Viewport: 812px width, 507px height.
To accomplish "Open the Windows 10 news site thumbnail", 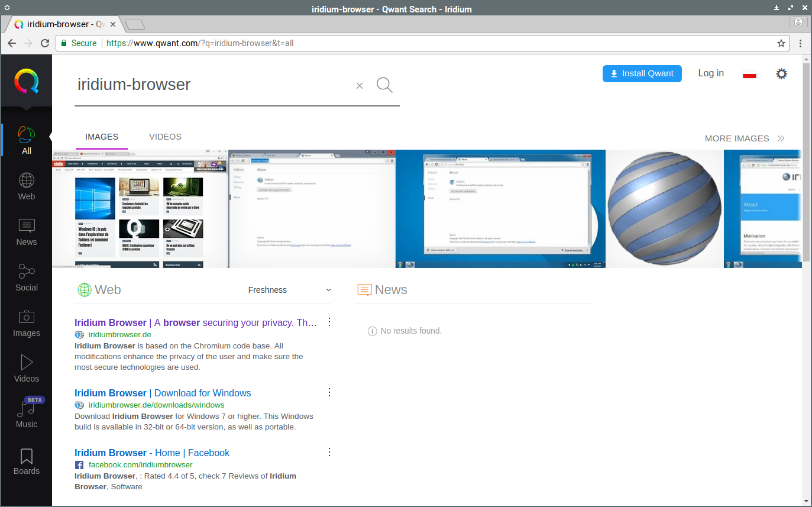I will pos(140,209).
